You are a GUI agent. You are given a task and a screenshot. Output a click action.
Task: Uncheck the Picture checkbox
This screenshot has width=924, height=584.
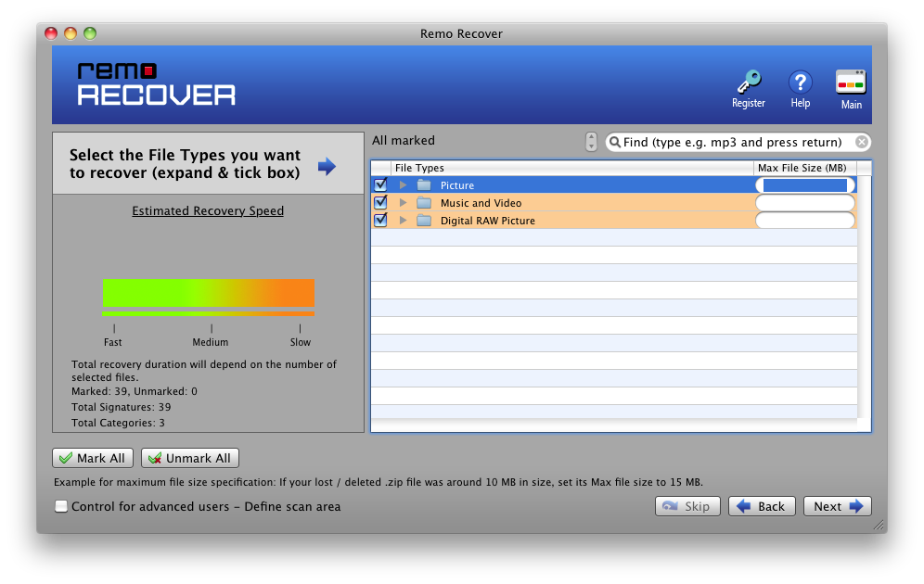(x=380, y=184)
